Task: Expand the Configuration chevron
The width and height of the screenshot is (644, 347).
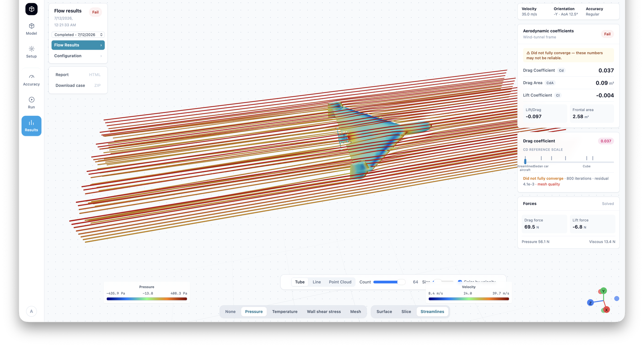Action: coord(101,56)
